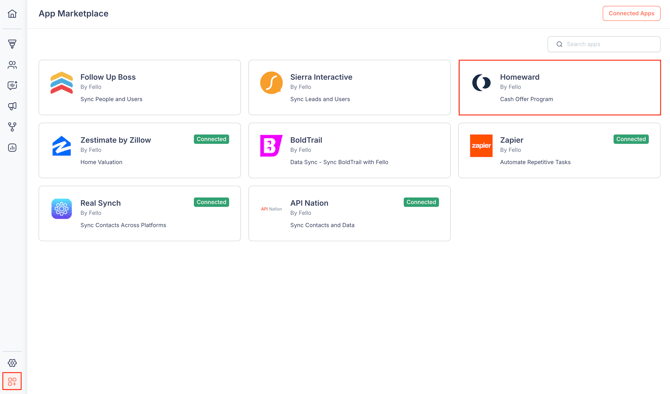Viewport: 670px width, 394px height.
Task: Open the chart reports icon in sidebar
Action: pyautogui.click(x=12, y=148)
